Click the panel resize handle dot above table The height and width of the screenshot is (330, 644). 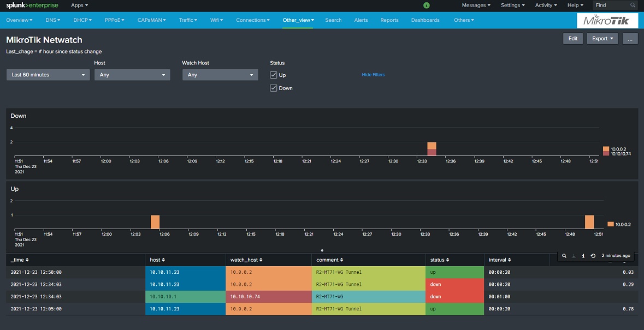coord(322,250)
